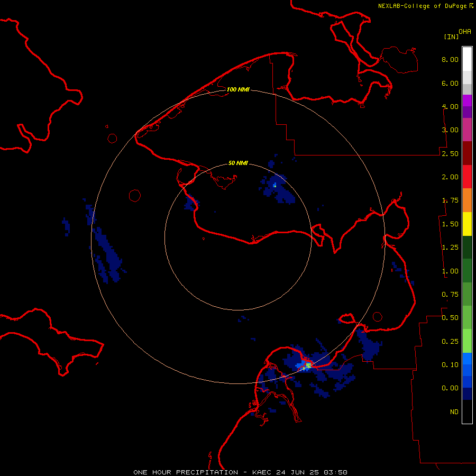The height and width of the screenshot is (476, 476).
Task: Pick the pink legend swatch near 3.00
Action: 467,130
